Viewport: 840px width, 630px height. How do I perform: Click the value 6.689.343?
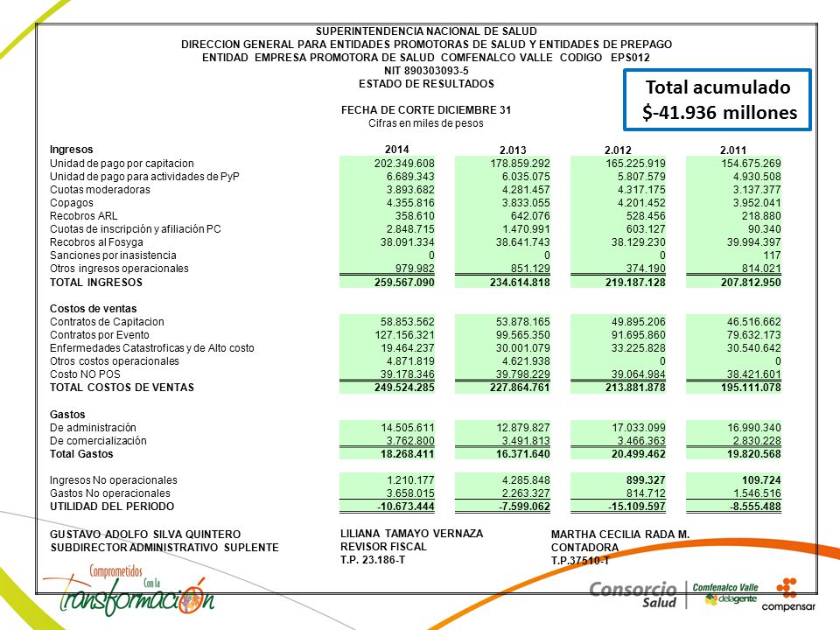tap(410, 176)
